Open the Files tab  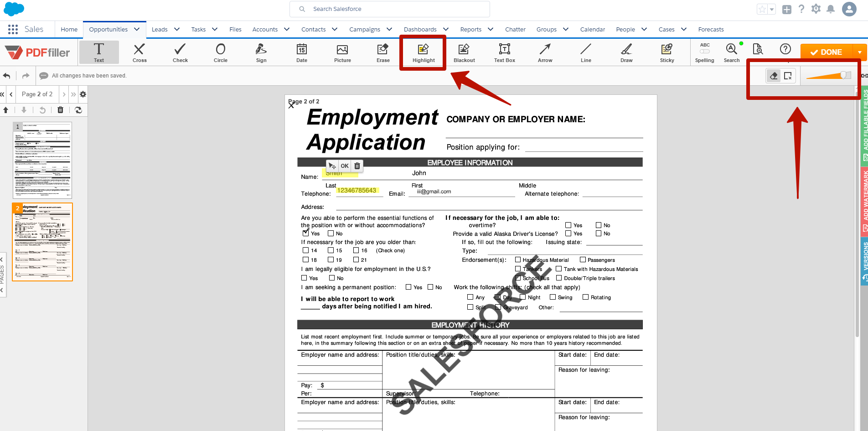236,29
